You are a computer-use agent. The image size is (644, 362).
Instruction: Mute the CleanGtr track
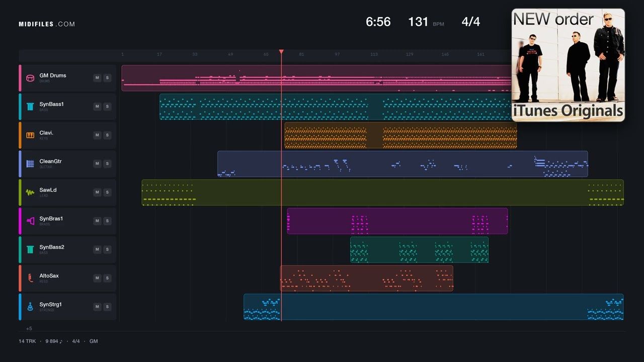coord(97,164)
